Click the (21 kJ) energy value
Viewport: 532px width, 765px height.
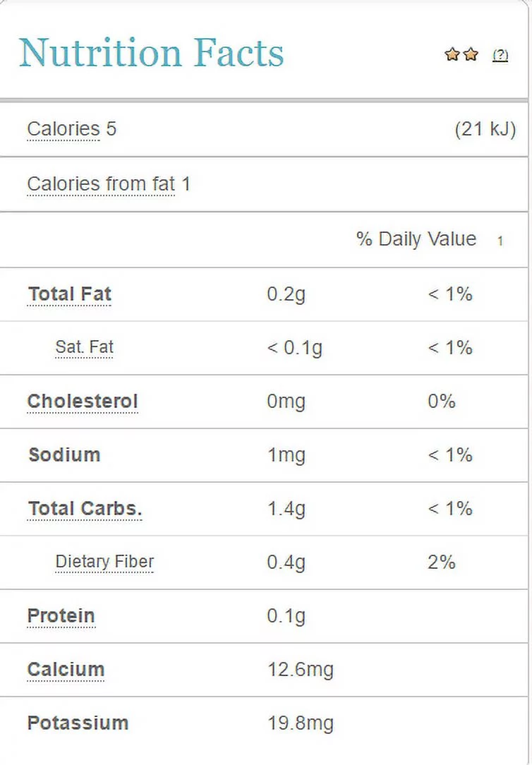(485, 129)
